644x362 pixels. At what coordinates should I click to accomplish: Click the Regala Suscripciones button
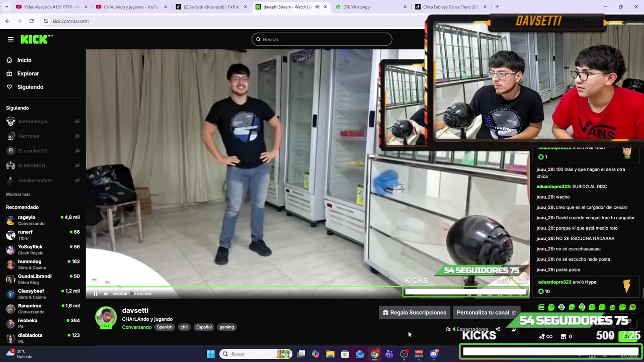coord(415,312)
